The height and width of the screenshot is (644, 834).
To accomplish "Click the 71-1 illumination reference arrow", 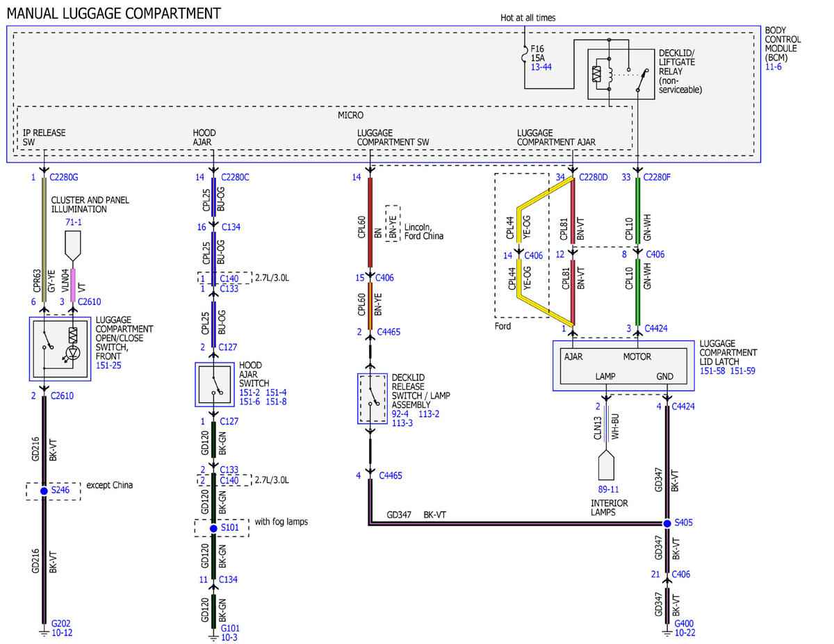I will tap(72, 242).
